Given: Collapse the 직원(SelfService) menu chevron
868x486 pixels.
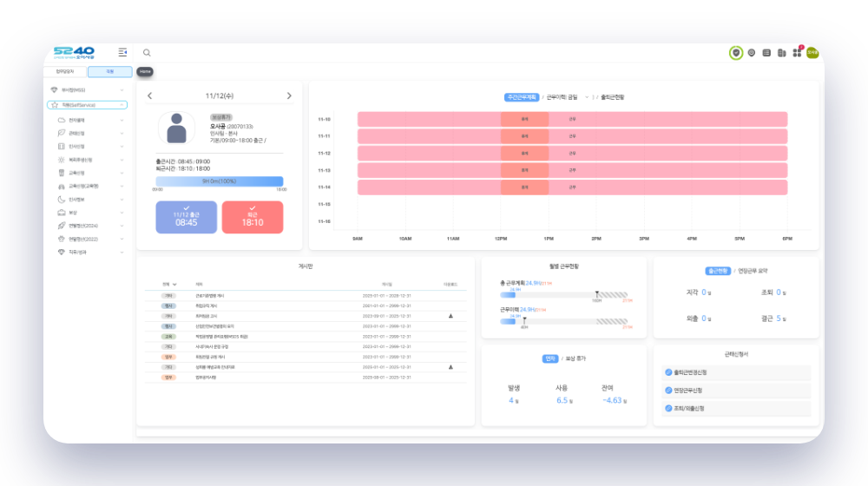Looking at the screenshot, I should [122, 105].
